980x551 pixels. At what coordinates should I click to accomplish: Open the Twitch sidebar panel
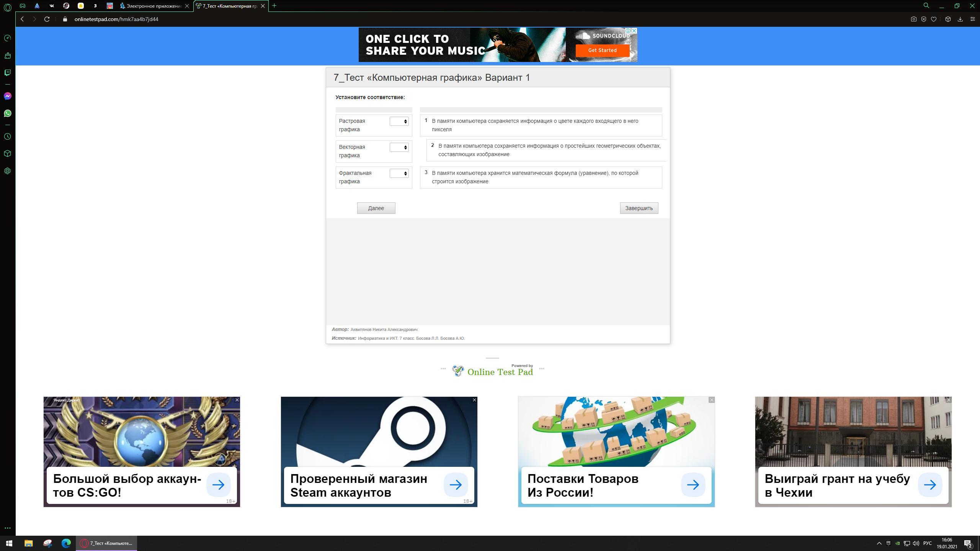pyautogui.click(x=8, y=73)
